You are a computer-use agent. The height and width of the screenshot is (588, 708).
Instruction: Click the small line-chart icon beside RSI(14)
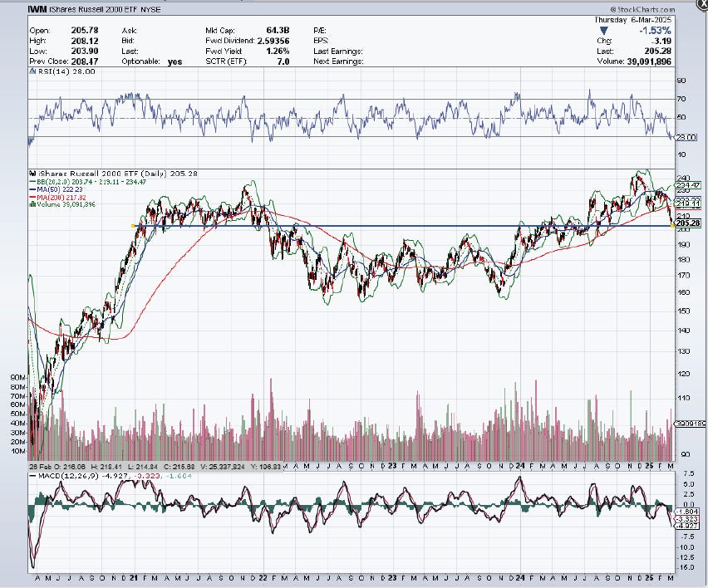32,71
